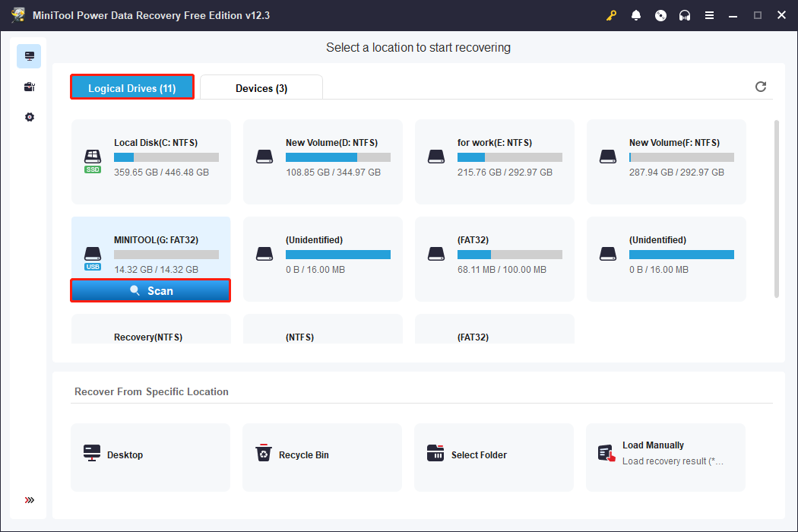Viewport: 798px width, 532px height.
Task: Open the hamburger menu icon
Action: (x=709, y=15)
